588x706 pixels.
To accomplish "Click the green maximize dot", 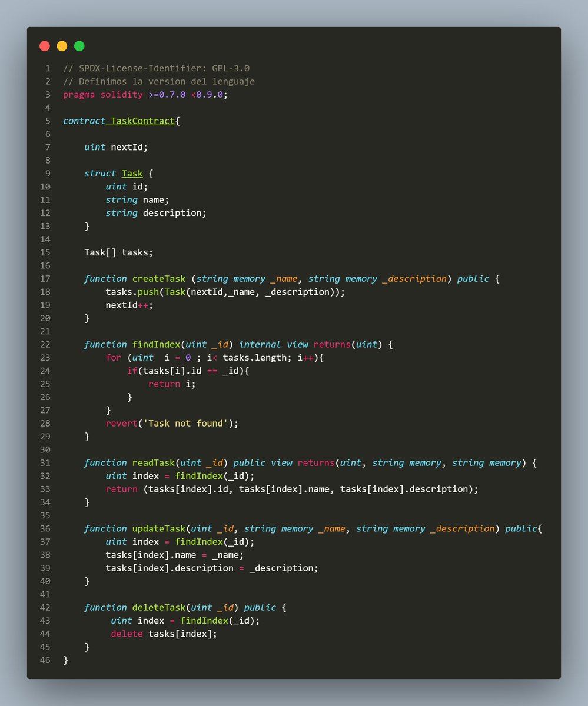I will (79, 46).
